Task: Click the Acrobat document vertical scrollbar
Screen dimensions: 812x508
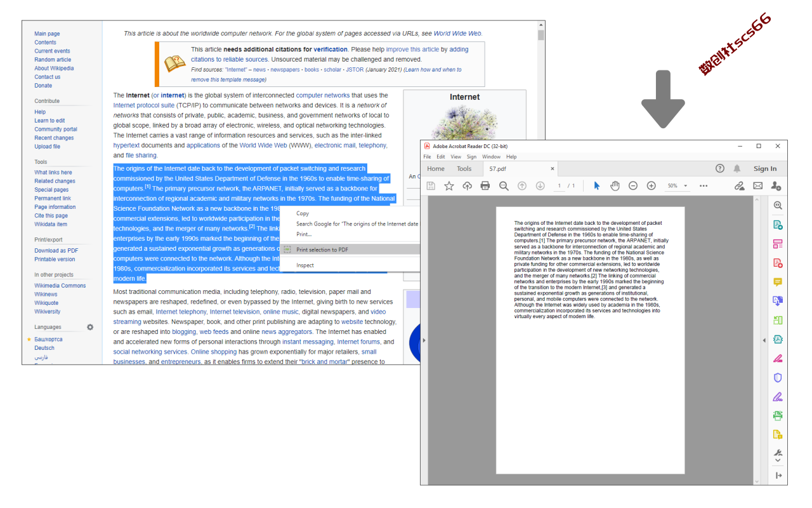Action: (756, 340)
